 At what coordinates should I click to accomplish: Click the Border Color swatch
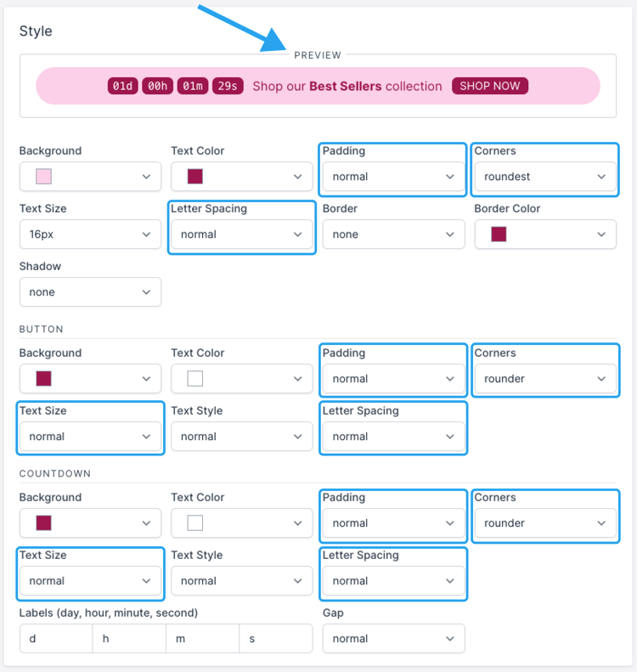tap(499, 234)
